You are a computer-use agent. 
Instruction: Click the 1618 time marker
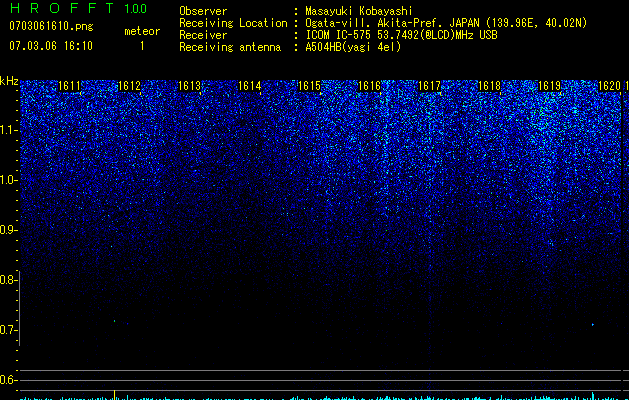click(489, 86)
